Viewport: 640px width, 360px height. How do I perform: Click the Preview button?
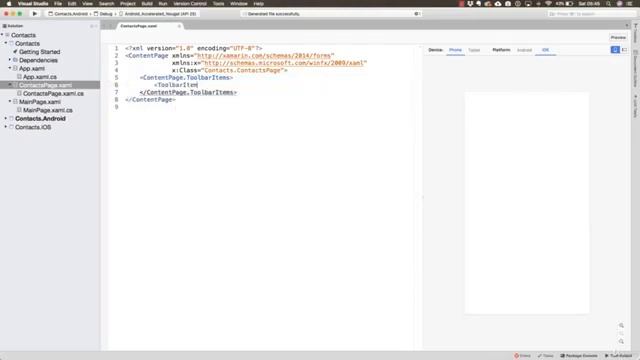(x=618, y=38)
